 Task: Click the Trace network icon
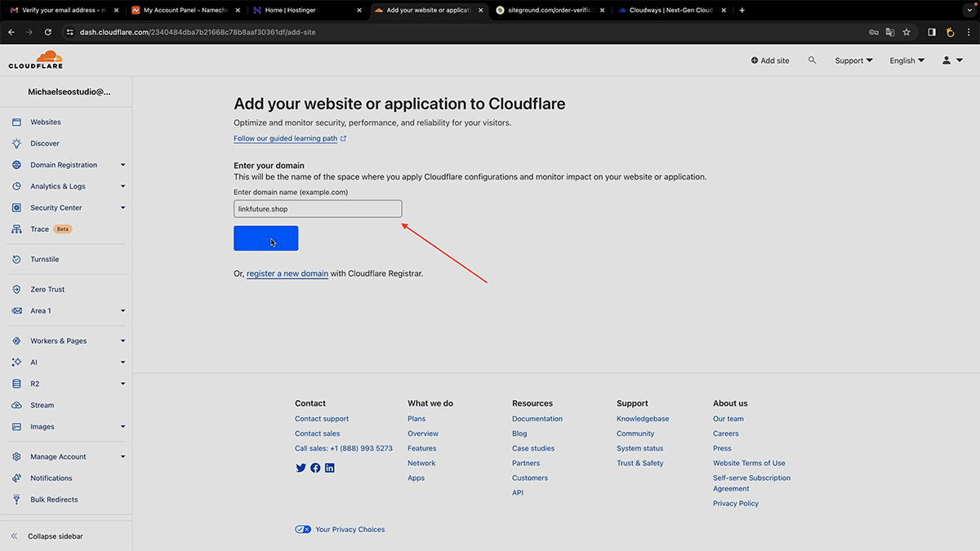click(x=16, y=229)
